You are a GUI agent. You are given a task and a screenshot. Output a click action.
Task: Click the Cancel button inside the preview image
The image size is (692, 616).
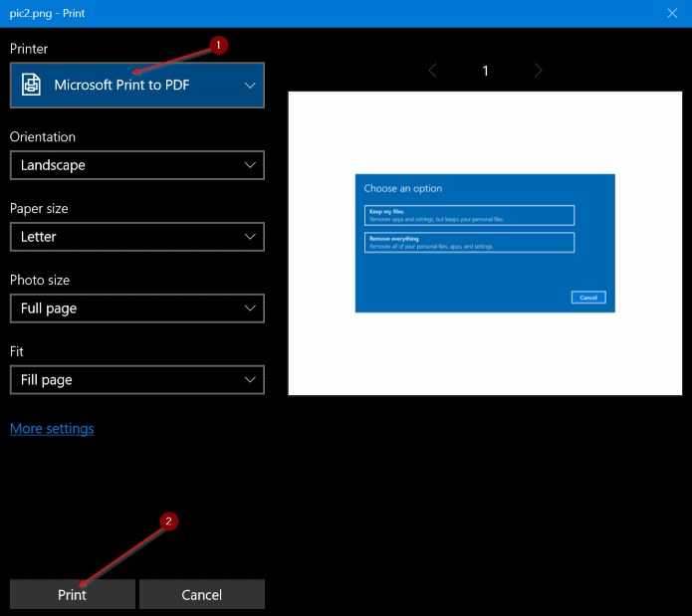(x=588, y=298)
